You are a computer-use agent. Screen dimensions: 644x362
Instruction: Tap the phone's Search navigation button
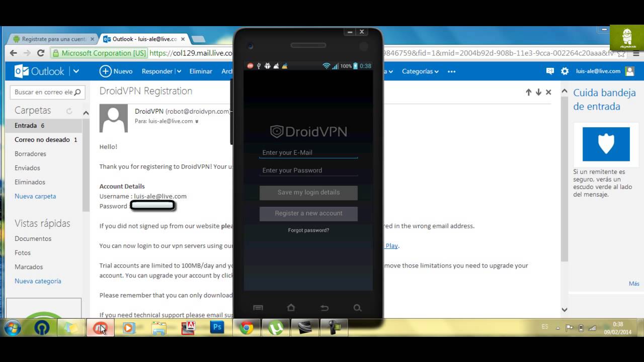(357, 308)
